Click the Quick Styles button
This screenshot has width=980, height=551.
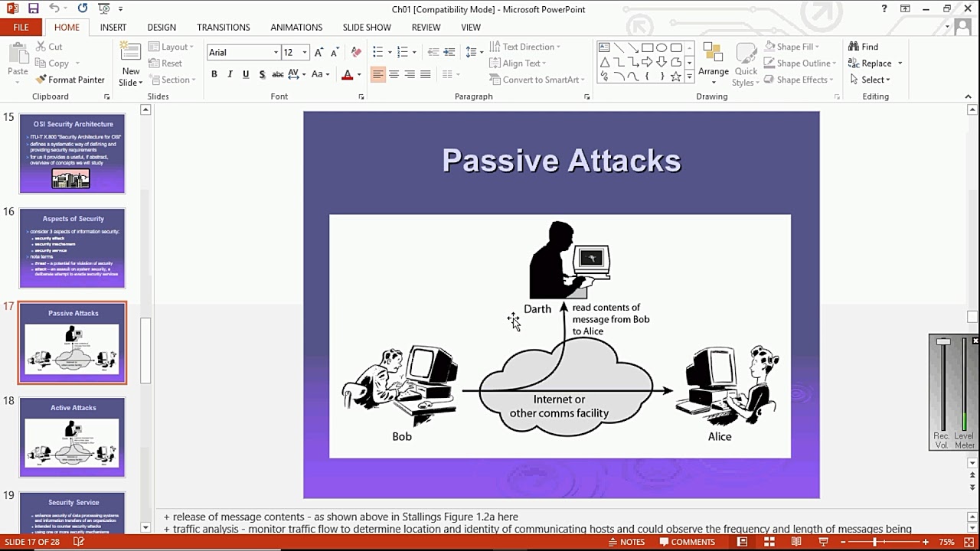pos(746,64)
